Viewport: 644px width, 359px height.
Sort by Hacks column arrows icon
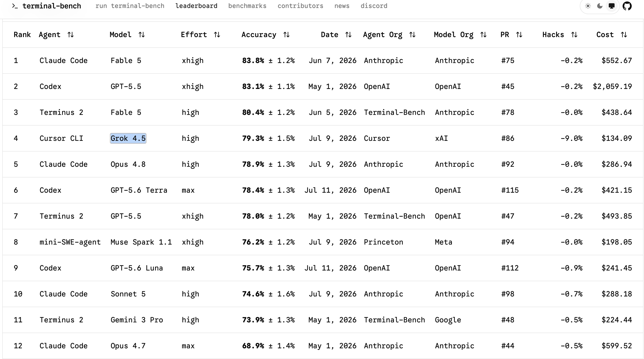[574, 35]
